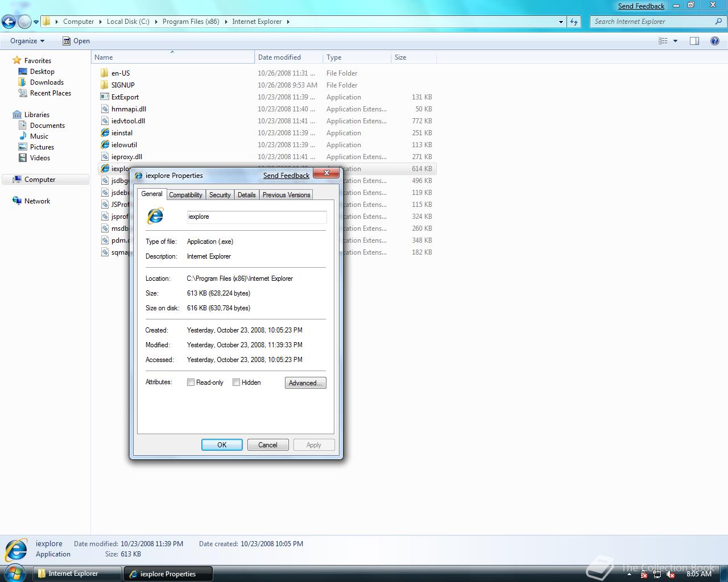
Task: Click the search magnifier icon
Action: point(718,22)
